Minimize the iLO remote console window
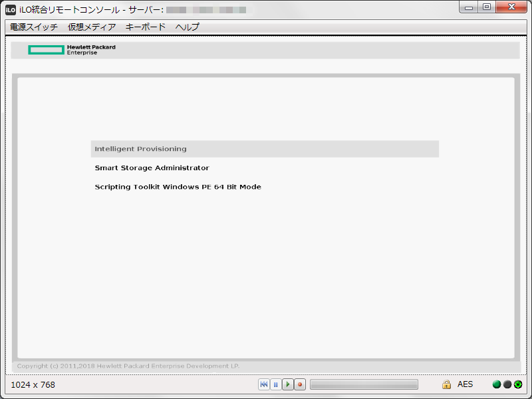This screenshot has width=532, height=399. [469, 7]
